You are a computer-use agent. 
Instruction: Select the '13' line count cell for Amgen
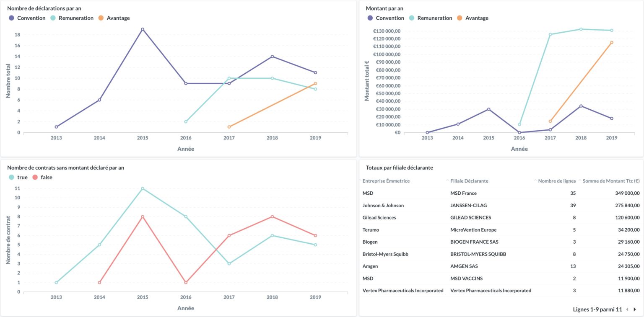[573, 266]
